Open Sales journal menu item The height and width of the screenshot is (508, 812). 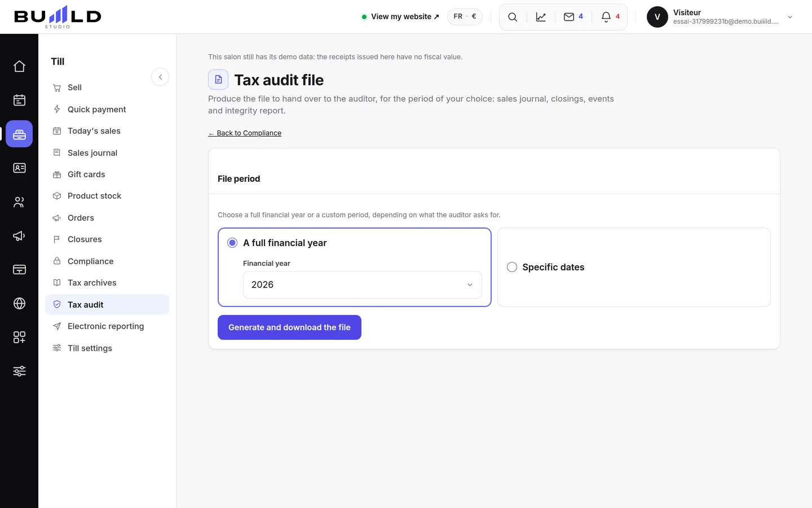107,153
